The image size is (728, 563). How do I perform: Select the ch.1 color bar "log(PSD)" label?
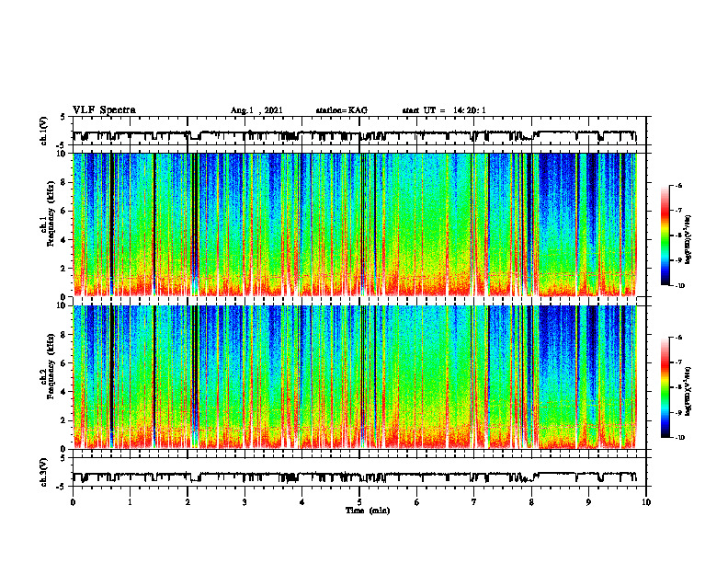pos(688,239)
